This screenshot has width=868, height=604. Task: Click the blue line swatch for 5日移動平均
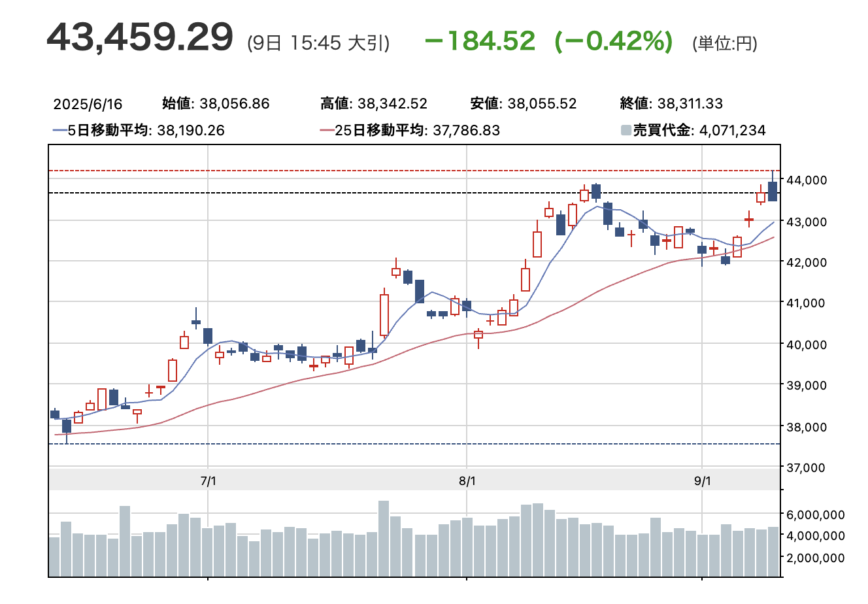59,130
